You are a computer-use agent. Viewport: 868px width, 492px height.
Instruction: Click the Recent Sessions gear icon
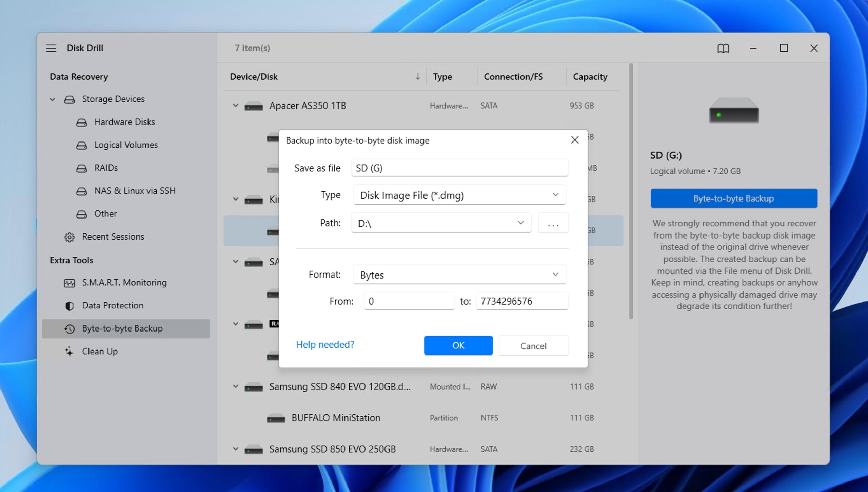pos(70,237)
